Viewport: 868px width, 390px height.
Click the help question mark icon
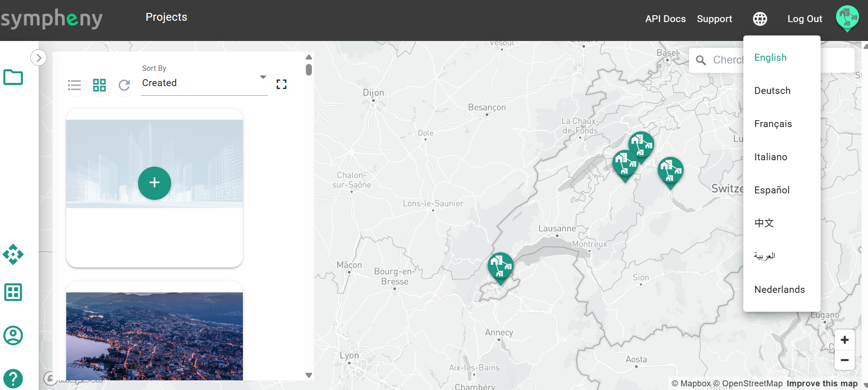click(13, 378)
